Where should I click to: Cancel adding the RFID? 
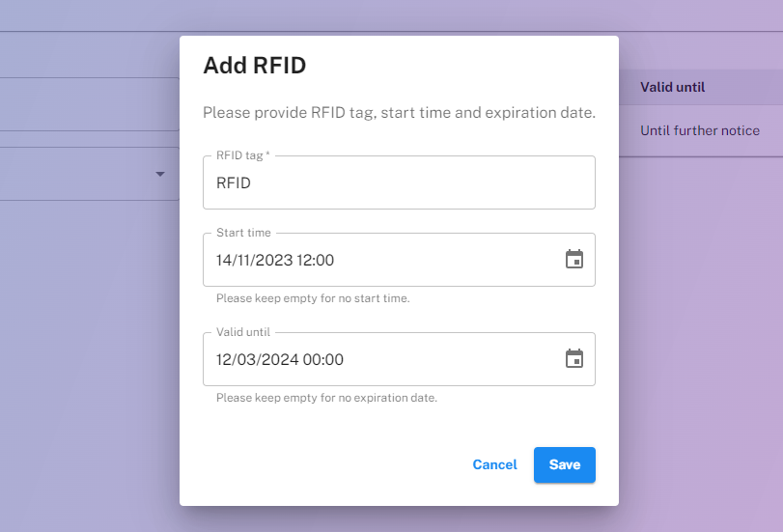point(494,464)
